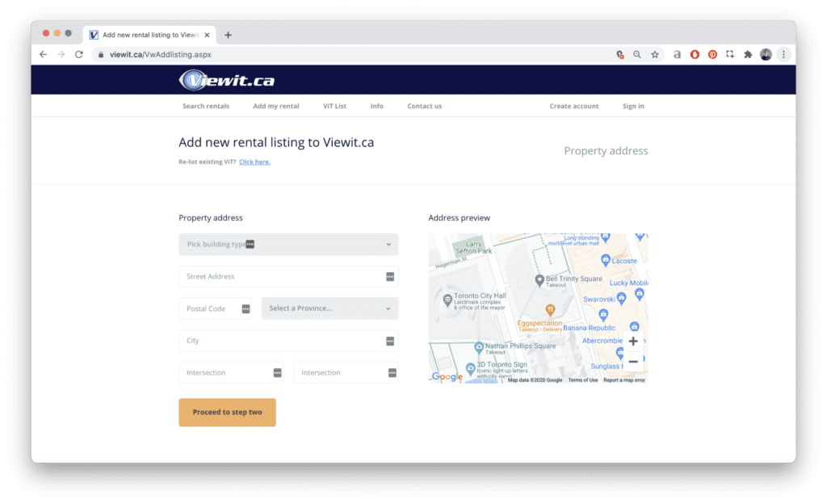Viewport: 827px width, 504px height.
Task: Focus the Street Address input field
Action: [283, 276]
